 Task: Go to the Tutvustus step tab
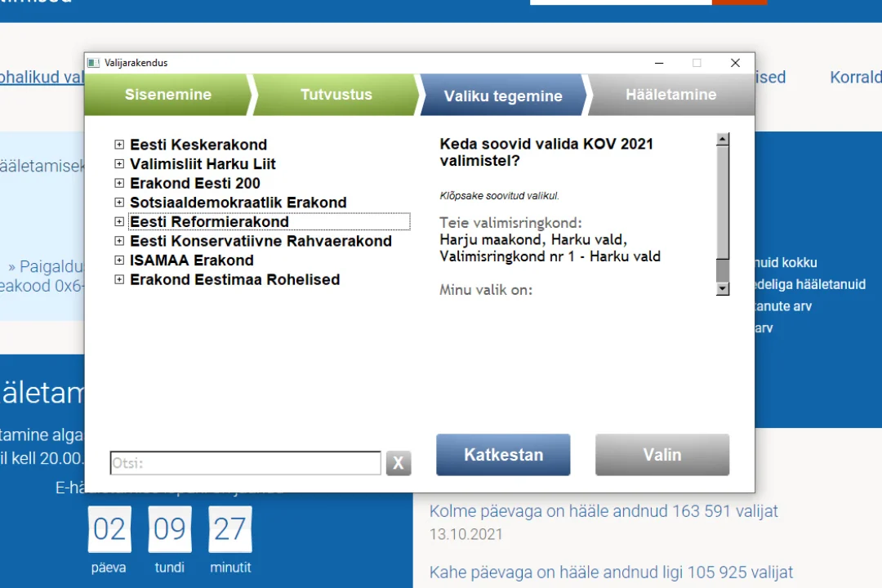tap(336, 95)
